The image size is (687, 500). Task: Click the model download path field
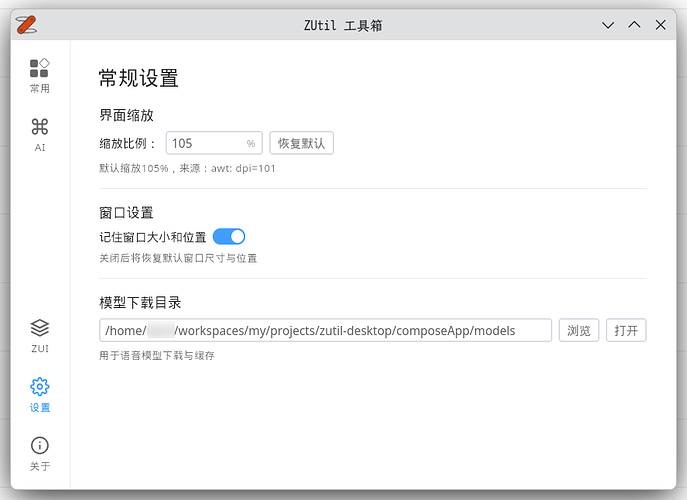click(x=325, y=330)
